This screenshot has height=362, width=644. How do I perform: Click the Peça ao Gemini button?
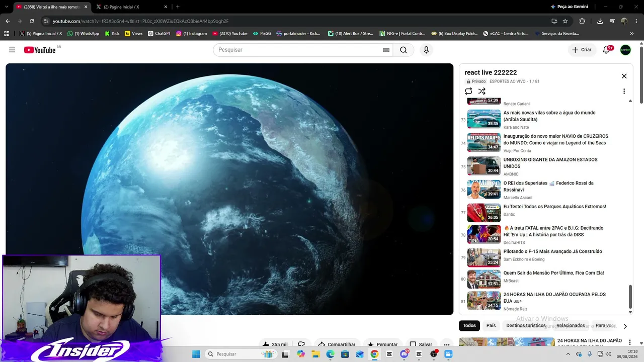[569, 7]
